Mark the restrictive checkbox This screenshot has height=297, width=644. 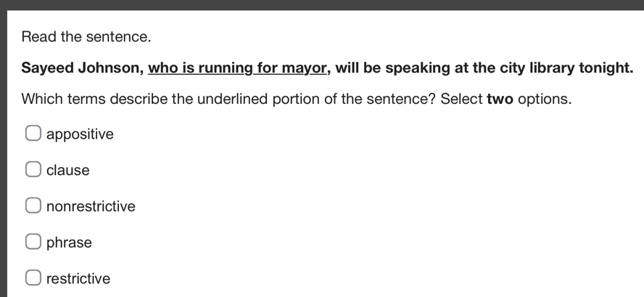coord(33,278)
